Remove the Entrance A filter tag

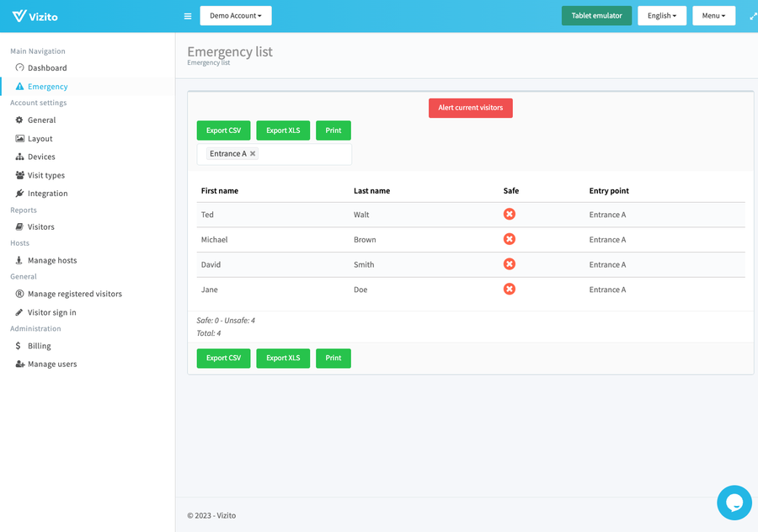(x=253, y=154)
